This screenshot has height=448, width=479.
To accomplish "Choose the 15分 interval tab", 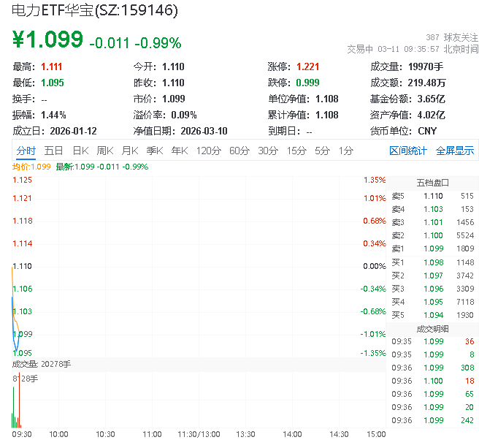I will [x=296, y=151].
